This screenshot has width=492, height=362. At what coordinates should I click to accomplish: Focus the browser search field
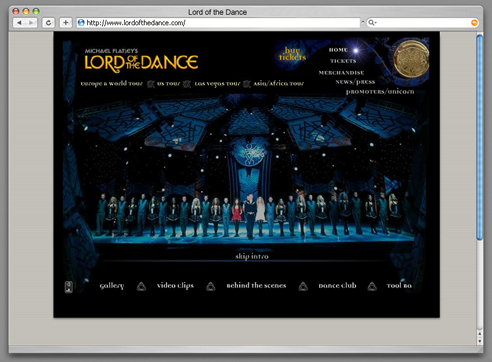pyautogui.click(x=422, y=23)
